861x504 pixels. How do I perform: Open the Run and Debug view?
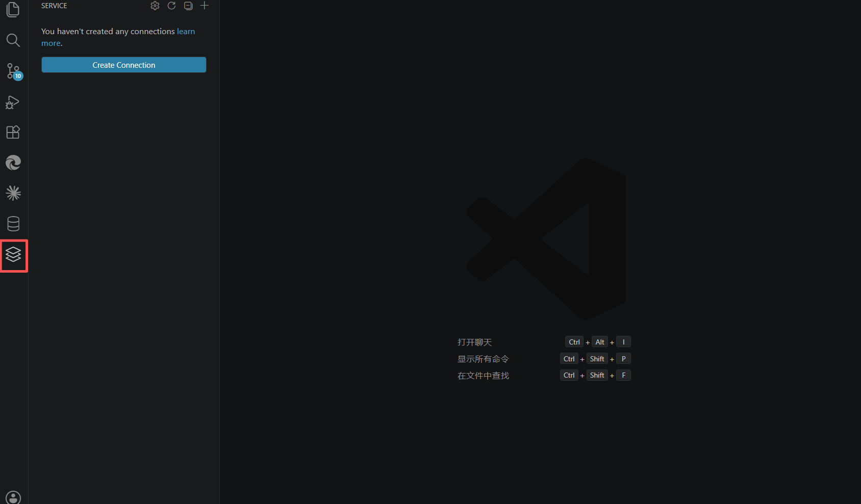coord(13,102)
